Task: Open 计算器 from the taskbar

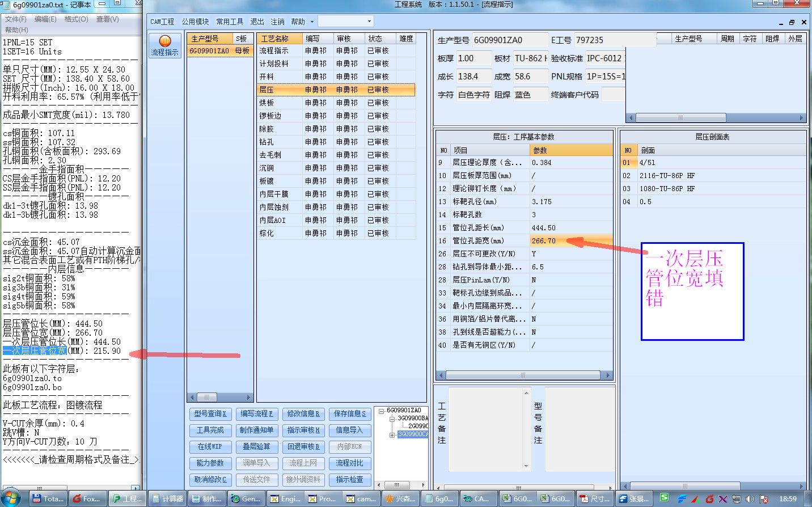Action: [x=167, y=498]
